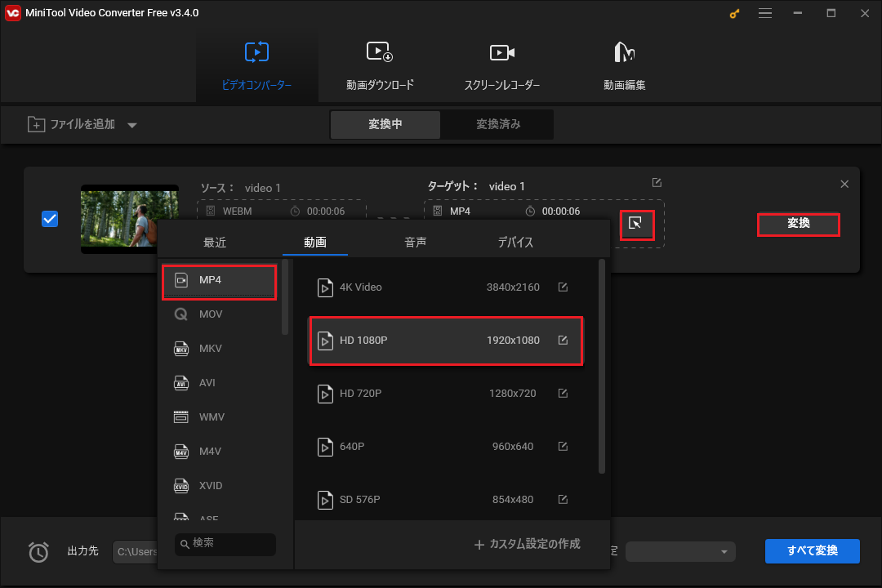
Task: Edit settings of the HD 720P preset
Action: (563, 393)
